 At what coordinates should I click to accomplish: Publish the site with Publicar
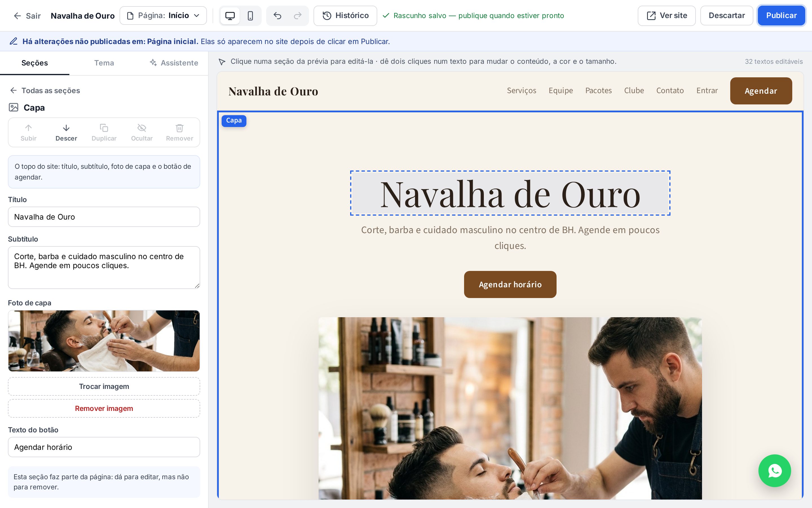point(781,16)
